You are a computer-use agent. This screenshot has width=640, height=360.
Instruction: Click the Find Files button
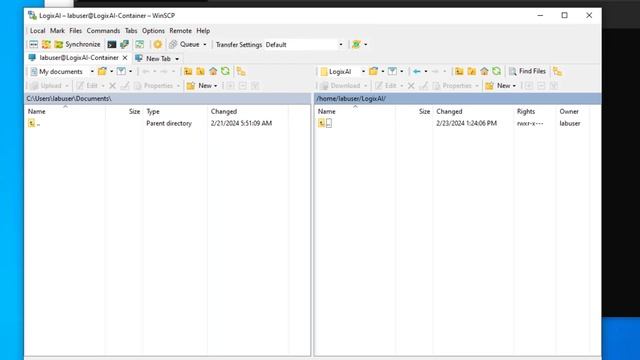tap(527, 71)
